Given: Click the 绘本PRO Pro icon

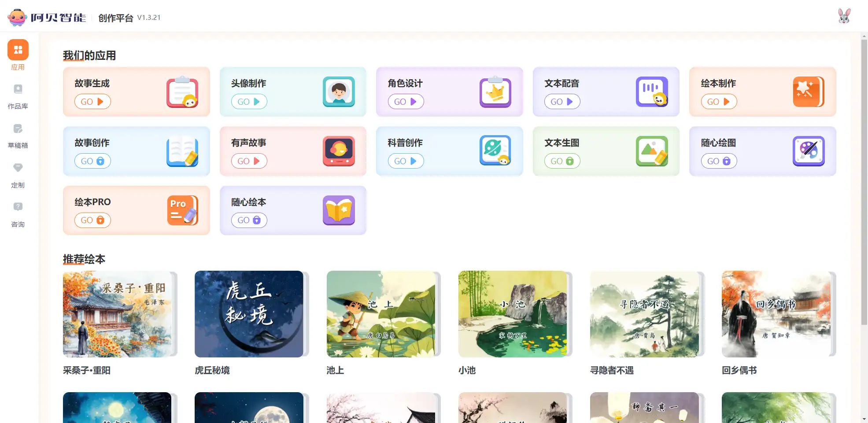Looking at the screenshot, I should coord(182,210).
